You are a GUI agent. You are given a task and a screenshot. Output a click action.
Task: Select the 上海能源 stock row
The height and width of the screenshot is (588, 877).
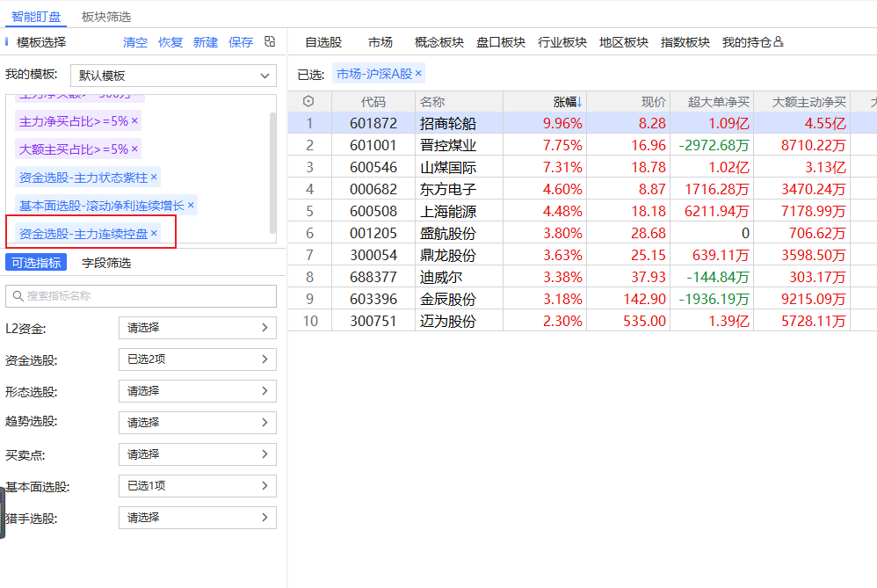point(583,212)
